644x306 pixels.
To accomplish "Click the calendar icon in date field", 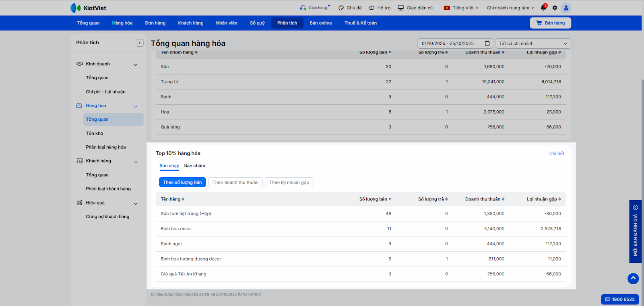I will [487, 43].
